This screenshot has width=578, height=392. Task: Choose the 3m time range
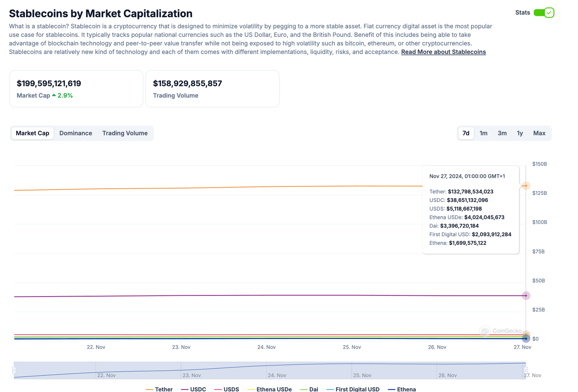click(502, 133)
